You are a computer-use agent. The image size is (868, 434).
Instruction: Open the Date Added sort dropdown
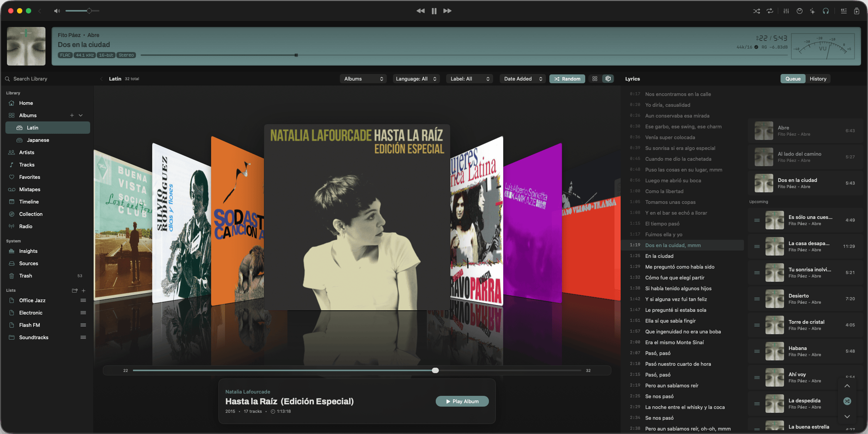pos(523,79)
